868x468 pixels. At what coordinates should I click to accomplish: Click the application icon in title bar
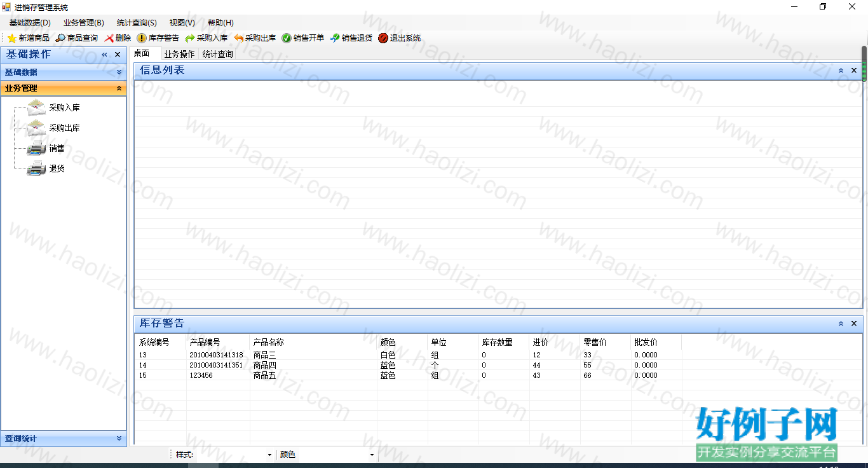[6, 7]
